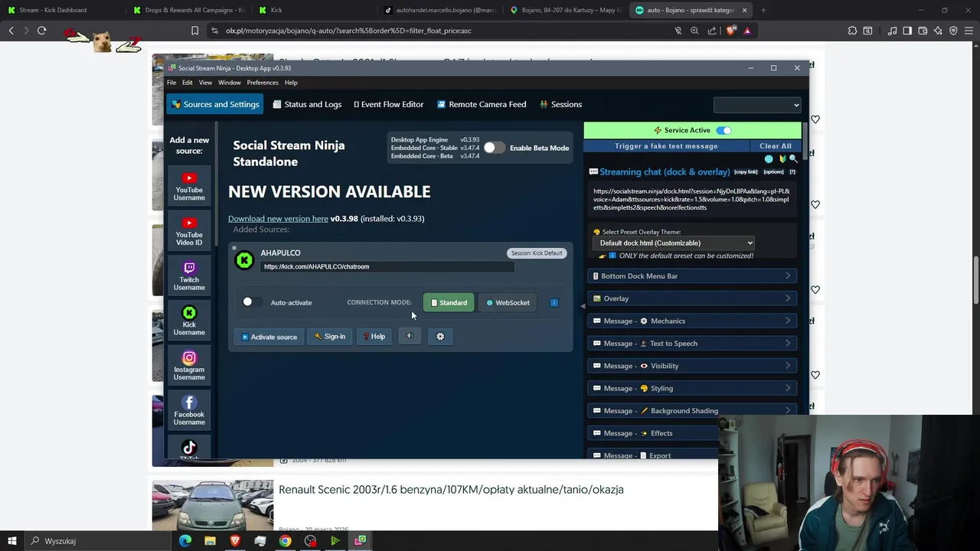Switch to Remote Camera Feed tab
Image resolution: width=980 pixels, height=551 pixels.
[482, 104]
